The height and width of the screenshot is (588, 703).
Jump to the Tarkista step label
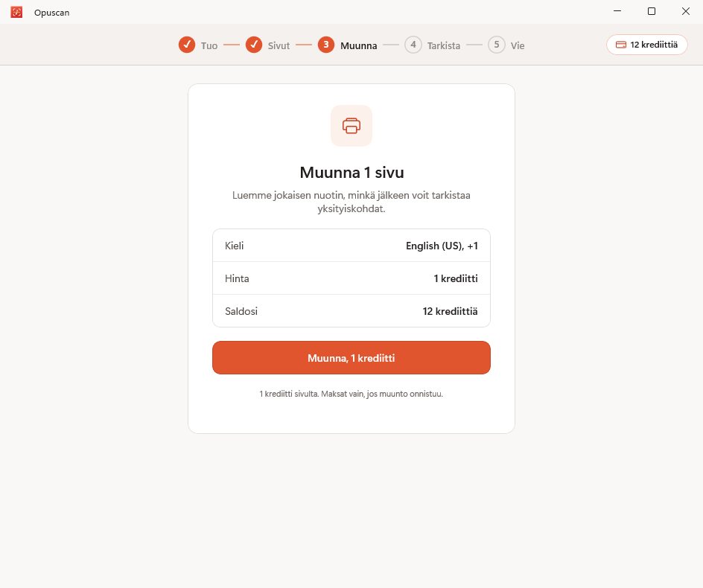443,45
